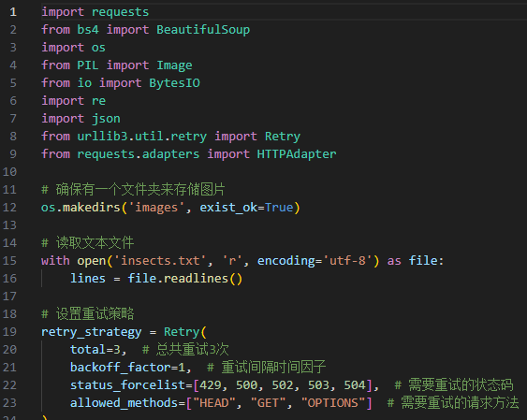
Task: Click 'status_forcelist' on line 22
Action: tap(127, 385)
